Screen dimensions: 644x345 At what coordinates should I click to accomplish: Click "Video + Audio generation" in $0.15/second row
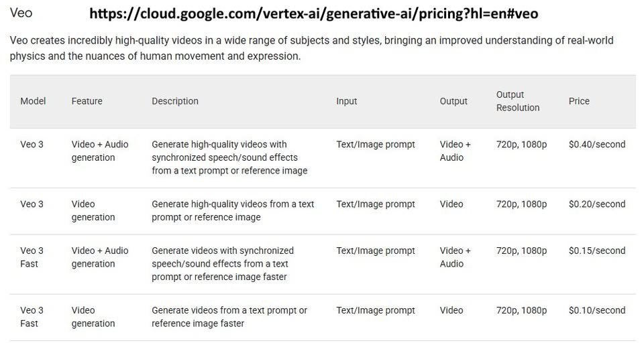(x=99, y=257)
